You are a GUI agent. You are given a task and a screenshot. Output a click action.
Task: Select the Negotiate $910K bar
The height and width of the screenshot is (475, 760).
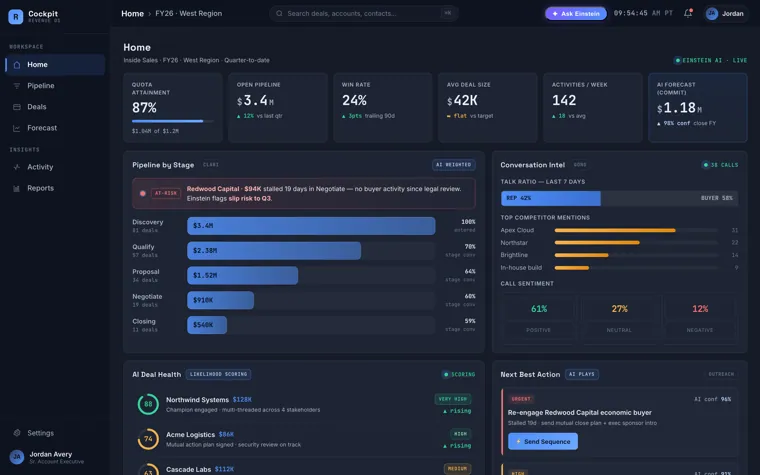click(x=221, y=300)
